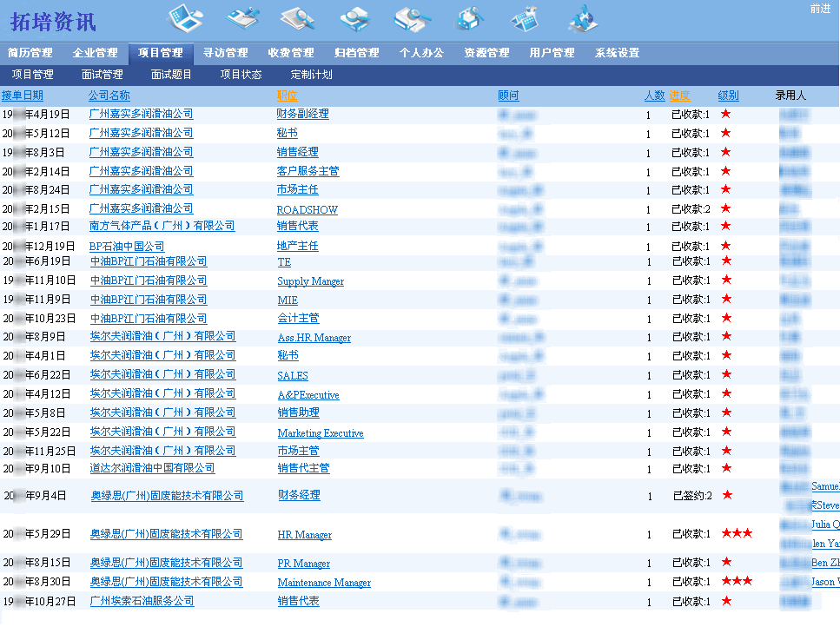Viewport: 840px width, 627px height.
Task: Click the star rating in the ROADSHOW row
Action: (x=726, y=208)
